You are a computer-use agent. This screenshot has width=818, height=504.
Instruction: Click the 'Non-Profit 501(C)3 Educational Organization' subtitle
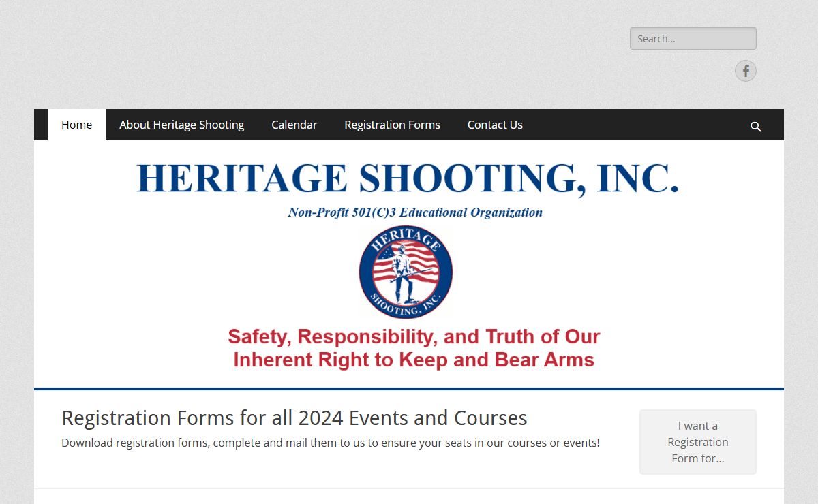[415, 212]
